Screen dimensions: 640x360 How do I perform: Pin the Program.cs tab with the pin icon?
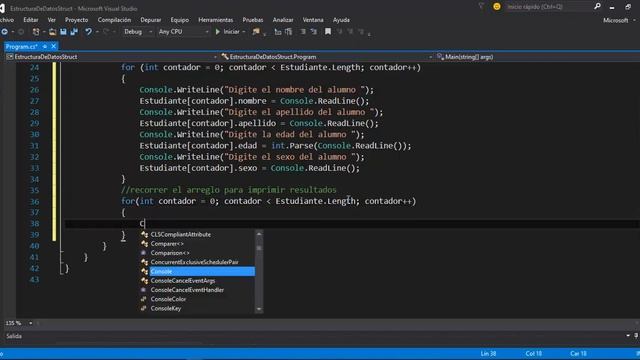(44, 47)
